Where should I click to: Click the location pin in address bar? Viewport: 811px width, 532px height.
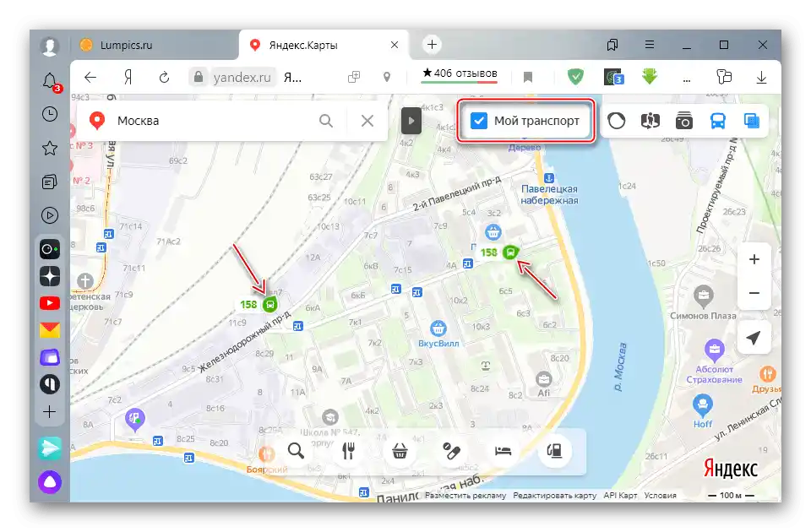tap(386, 78)
